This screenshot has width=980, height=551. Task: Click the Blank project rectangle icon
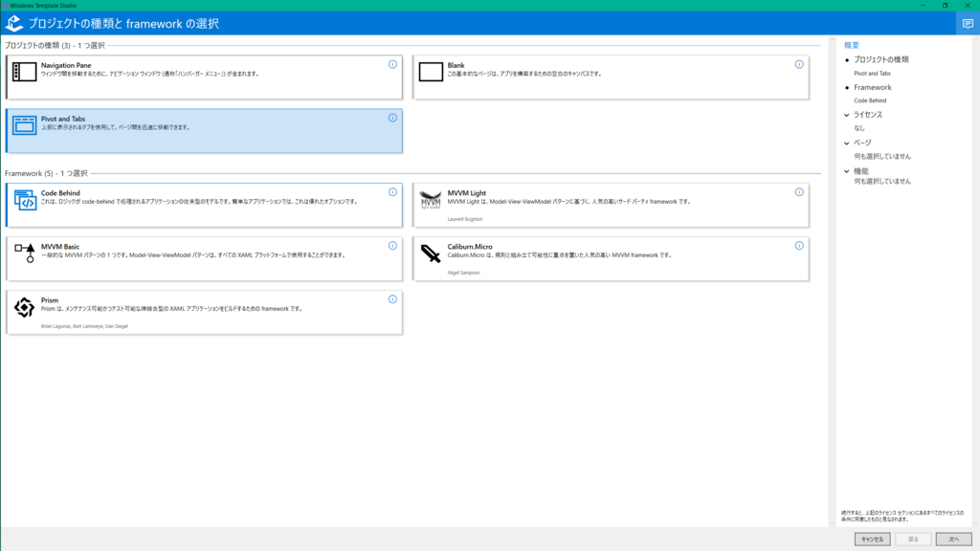(431, 72)
